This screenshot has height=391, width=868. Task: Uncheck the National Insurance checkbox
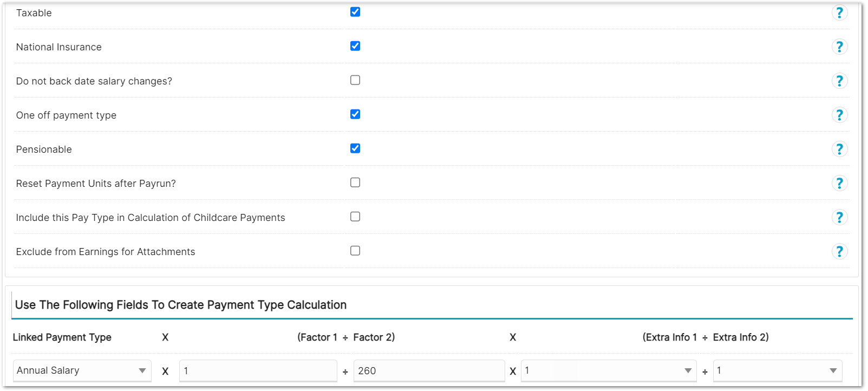pyautogui.click(x=355, y=46)
